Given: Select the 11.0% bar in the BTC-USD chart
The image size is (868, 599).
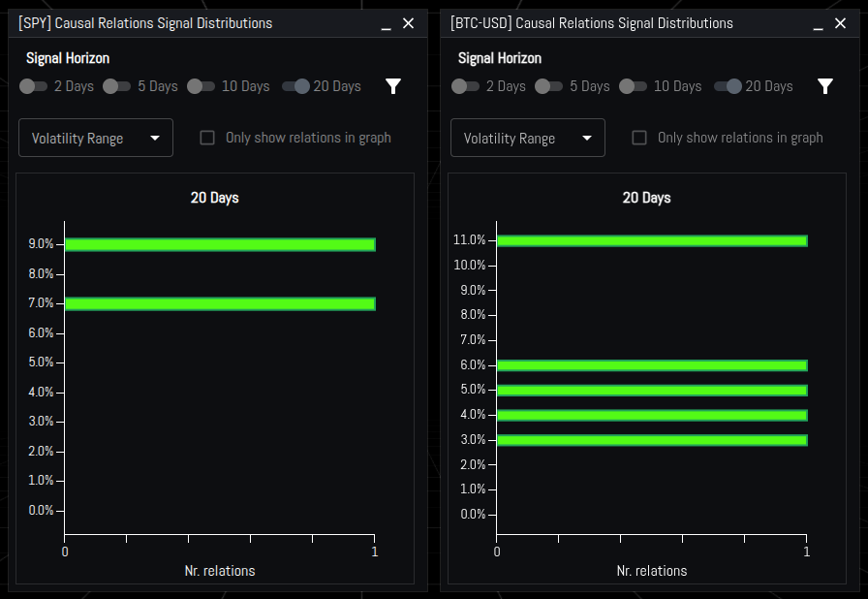Looking at the screenshot, I should (652, 240).
